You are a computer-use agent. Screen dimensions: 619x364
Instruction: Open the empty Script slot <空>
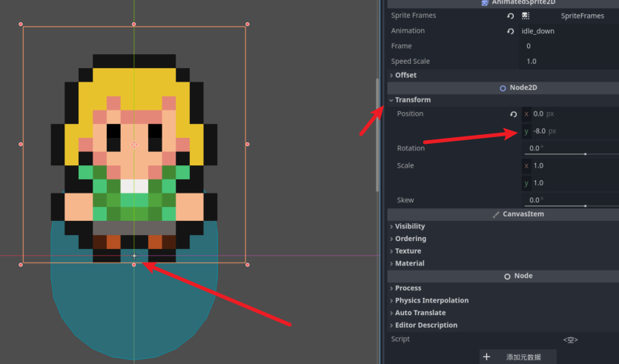[569, 340]
